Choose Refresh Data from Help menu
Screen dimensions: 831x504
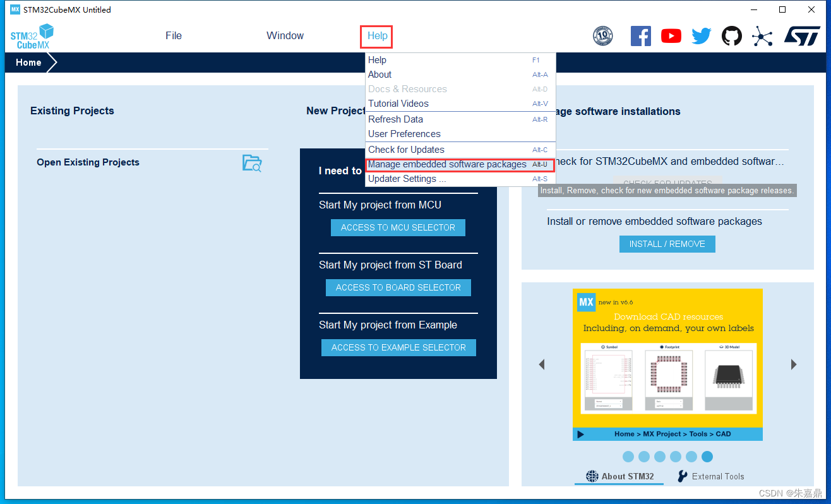pos(460,119)
